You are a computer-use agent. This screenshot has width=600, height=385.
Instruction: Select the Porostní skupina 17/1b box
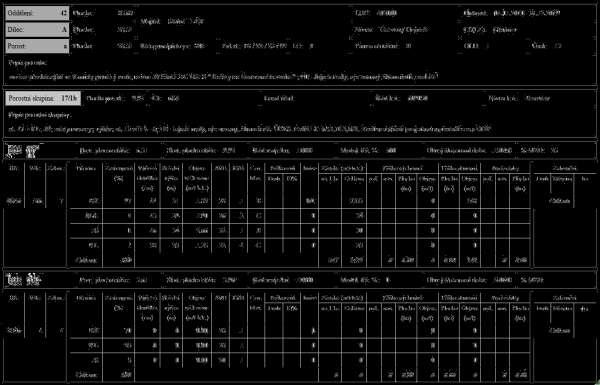click(x=43, y=99)
